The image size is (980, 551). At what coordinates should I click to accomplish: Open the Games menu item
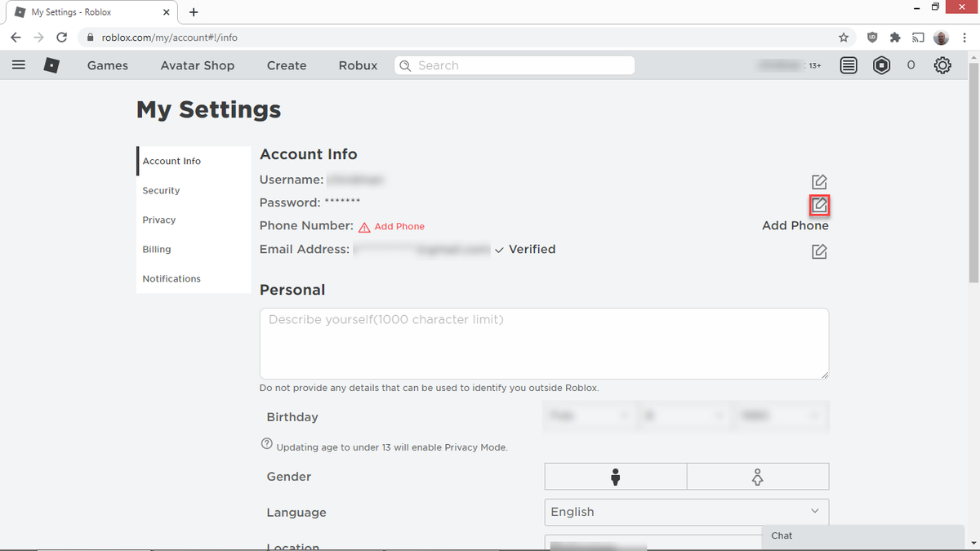(x=108, y=65)
